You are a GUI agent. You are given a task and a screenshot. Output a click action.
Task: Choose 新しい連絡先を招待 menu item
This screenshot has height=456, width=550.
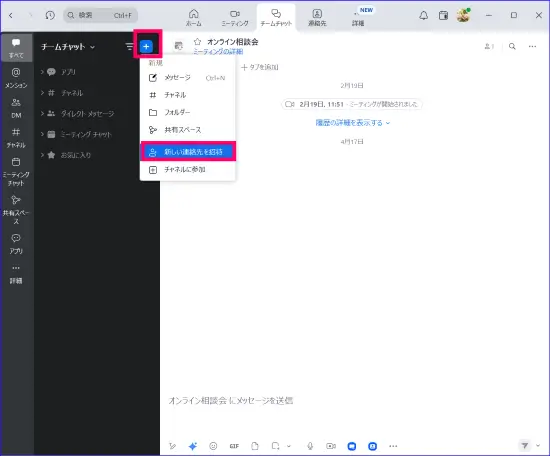[x=188, y=152]
